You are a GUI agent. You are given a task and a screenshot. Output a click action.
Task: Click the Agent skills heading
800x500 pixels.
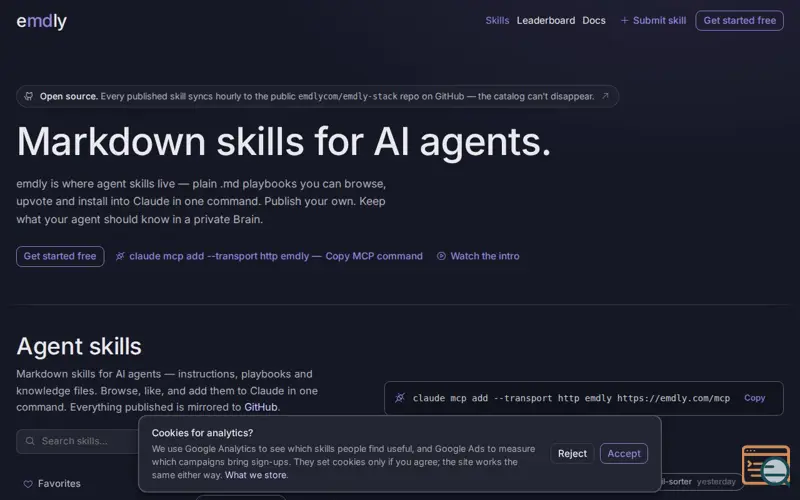click(79, 346)
